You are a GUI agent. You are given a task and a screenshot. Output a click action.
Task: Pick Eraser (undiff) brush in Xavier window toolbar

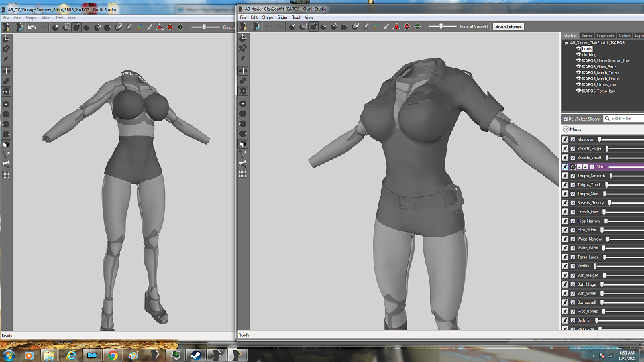coord(356,27)
